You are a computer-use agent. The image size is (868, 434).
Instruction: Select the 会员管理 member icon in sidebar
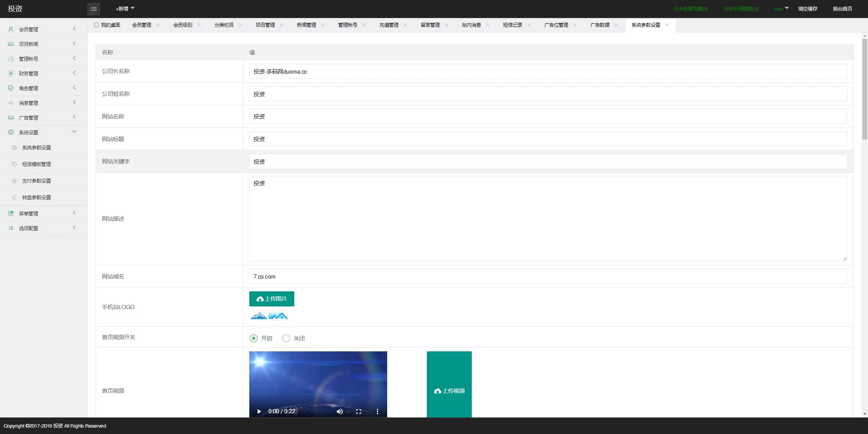tap(10, 29)
